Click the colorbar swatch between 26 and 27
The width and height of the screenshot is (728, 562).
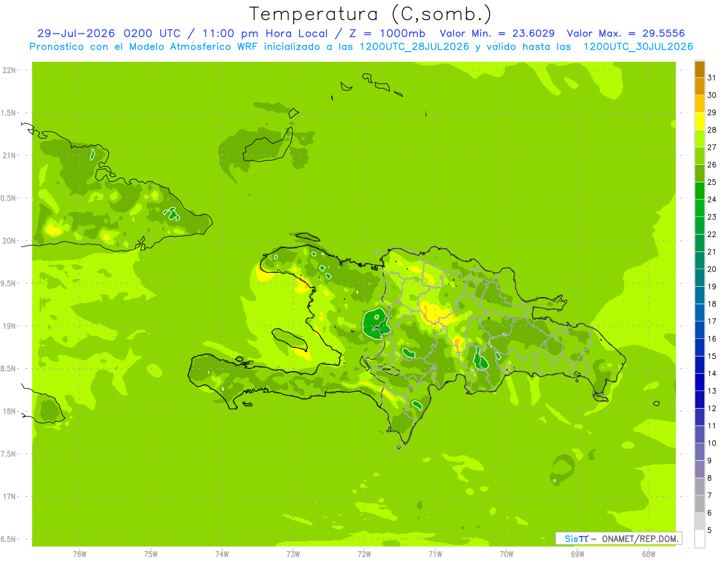point(699,156)
